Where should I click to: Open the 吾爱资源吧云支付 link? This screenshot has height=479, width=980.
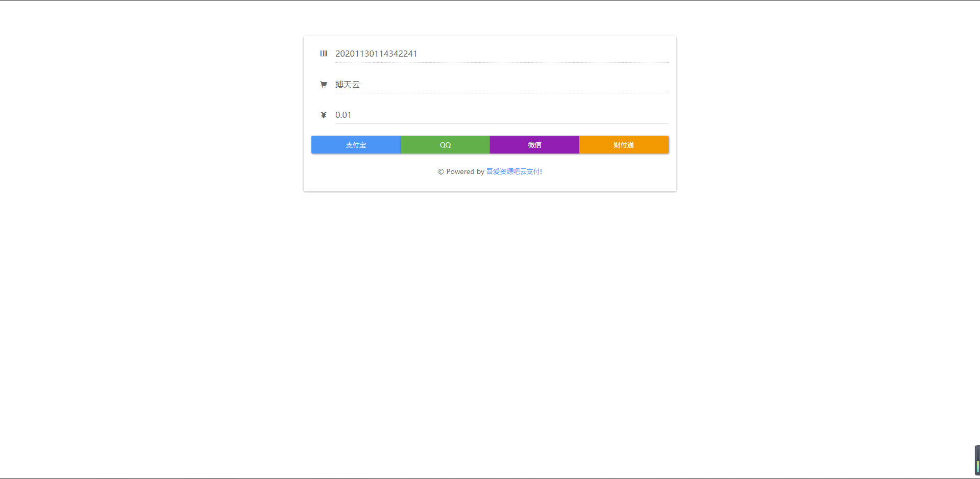coord(513,171)
